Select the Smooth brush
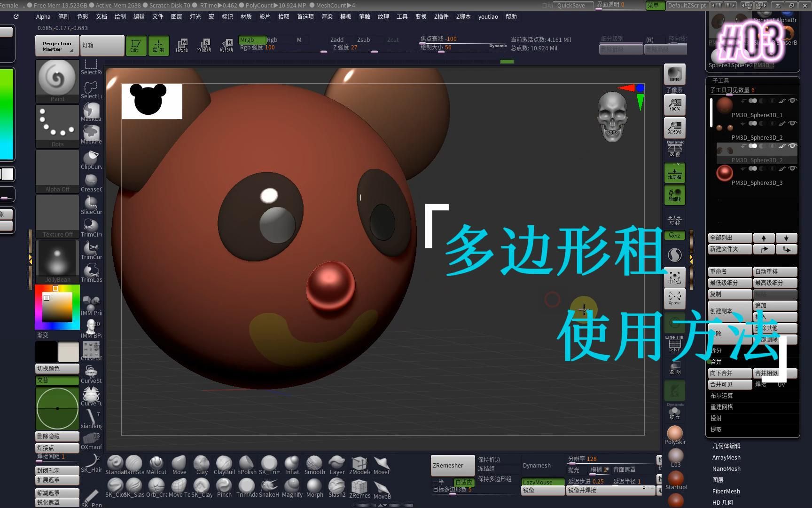The height and width of the screenshot is (508, 812). [x=314, y=463]
